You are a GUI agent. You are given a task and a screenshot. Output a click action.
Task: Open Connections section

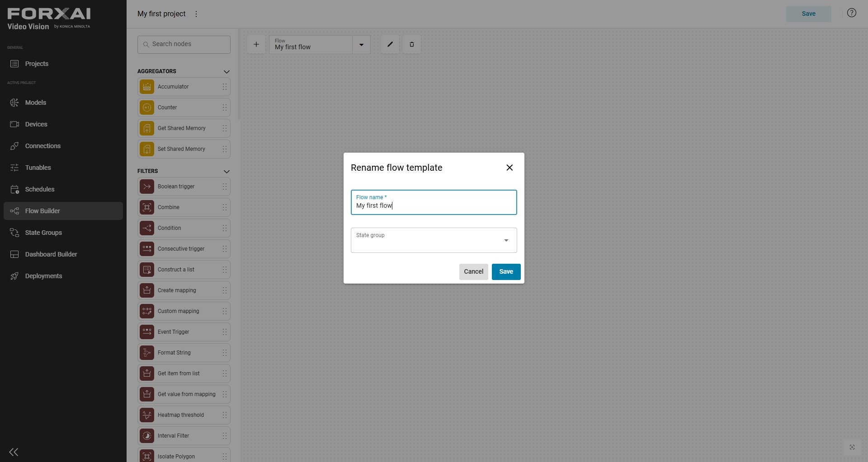63,146
